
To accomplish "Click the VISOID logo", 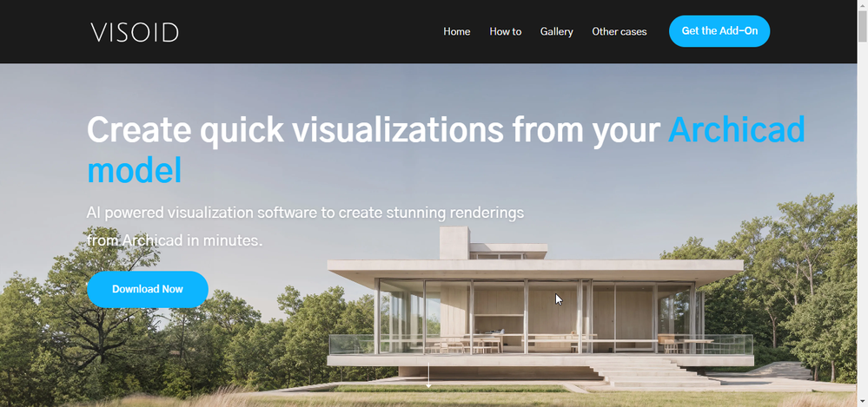I will tap(135, 32).
